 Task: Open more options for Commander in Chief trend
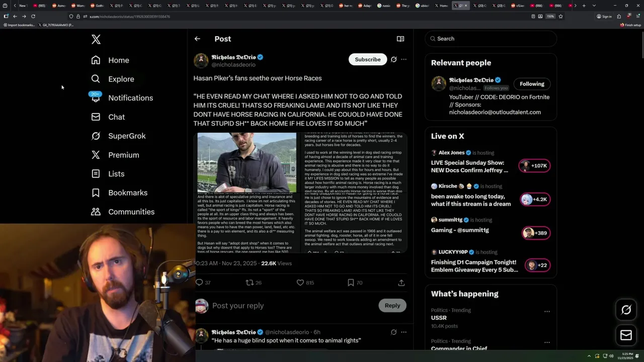click(547, 342)
